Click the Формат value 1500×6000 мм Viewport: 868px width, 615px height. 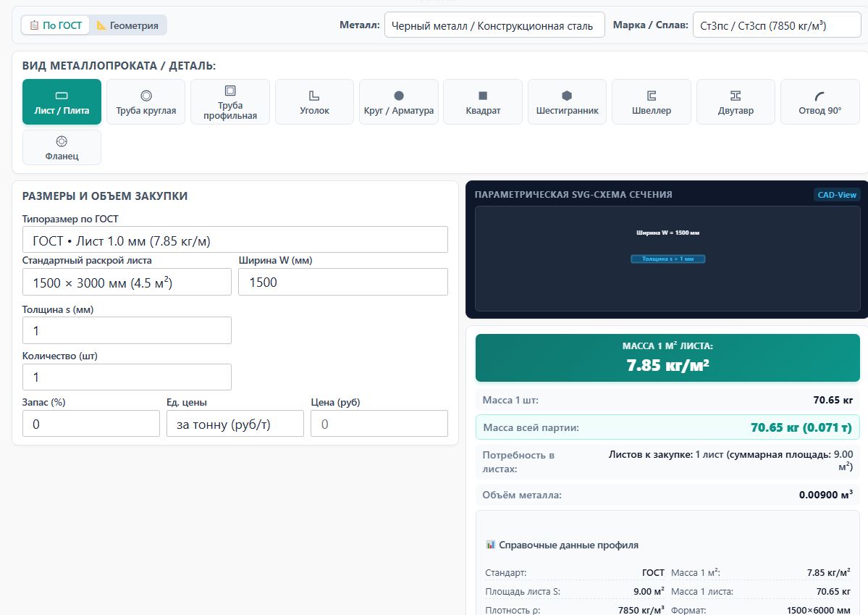tap(818, 610)
